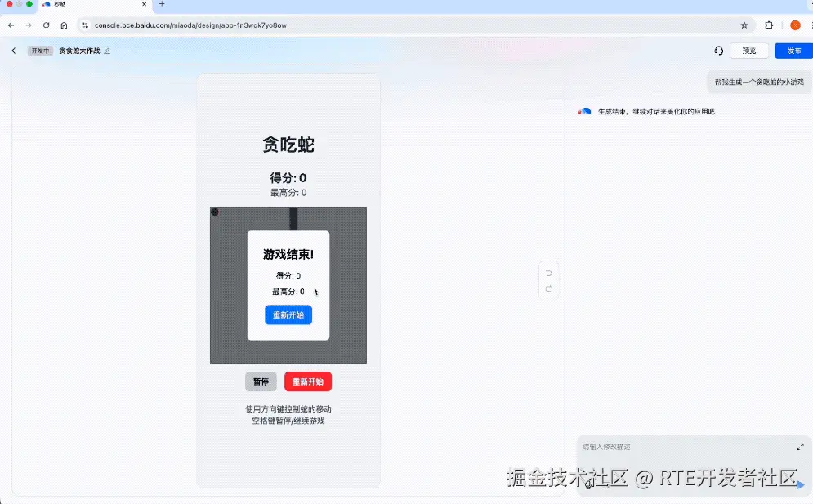The height and width of the screenshot is (504, 813).
Task: Open the customer support headset icon
Action: click(719, 51)
